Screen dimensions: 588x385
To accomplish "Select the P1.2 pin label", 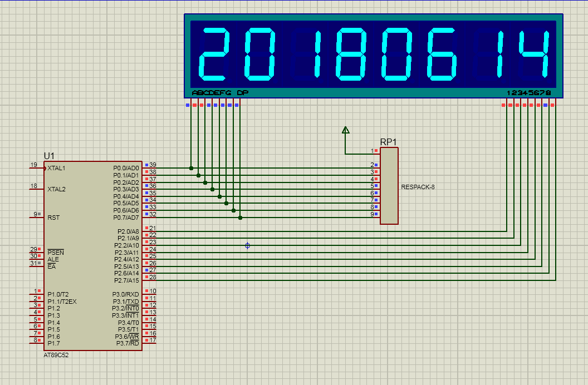I will click(x=53, y=308).
